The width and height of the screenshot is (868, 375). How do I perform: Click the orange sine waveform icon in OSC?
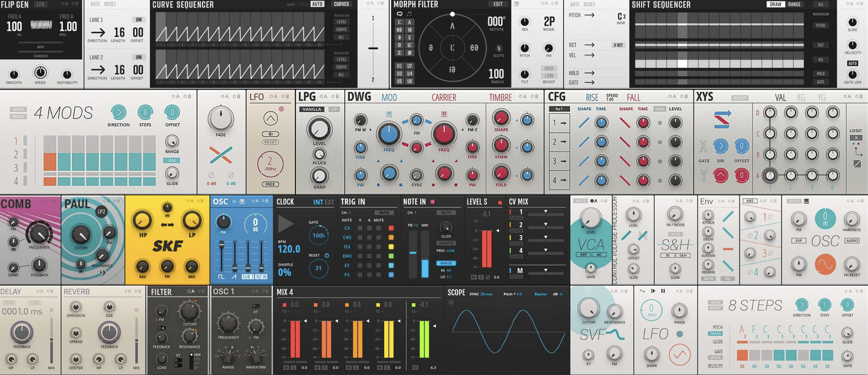click(825, 265)
